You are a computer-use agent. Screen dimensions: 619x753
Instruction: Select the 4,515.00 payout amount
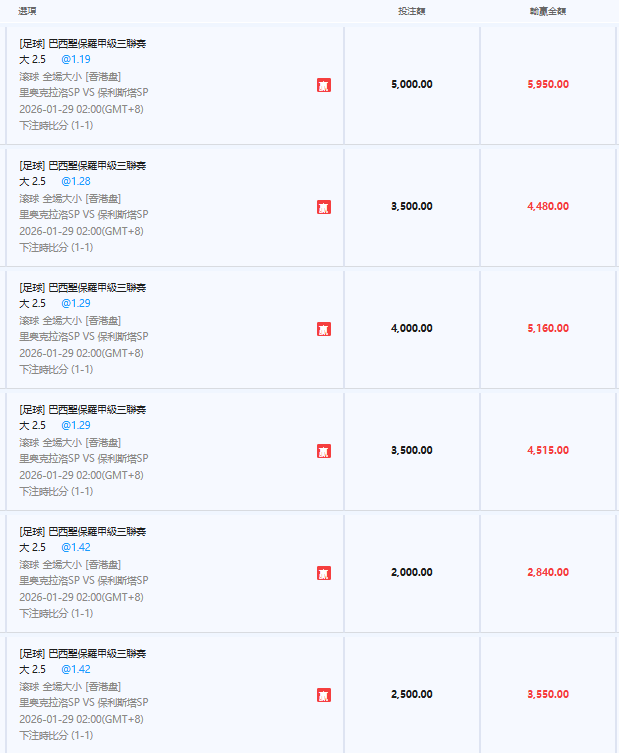(548, 450)
